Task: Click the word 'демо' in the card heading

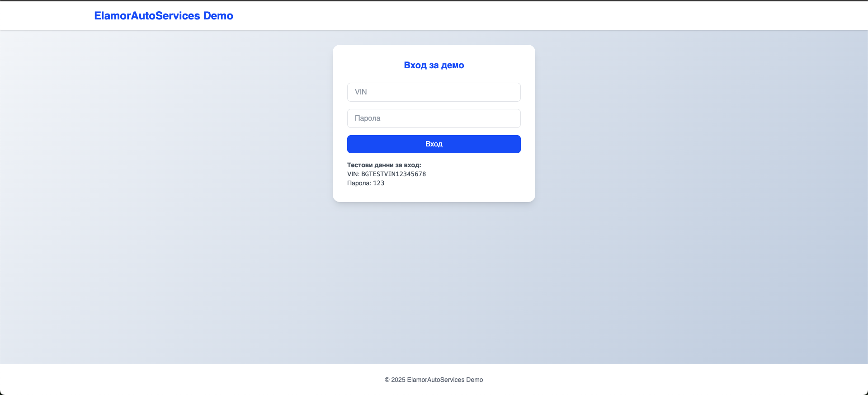Action: [453, 65]
